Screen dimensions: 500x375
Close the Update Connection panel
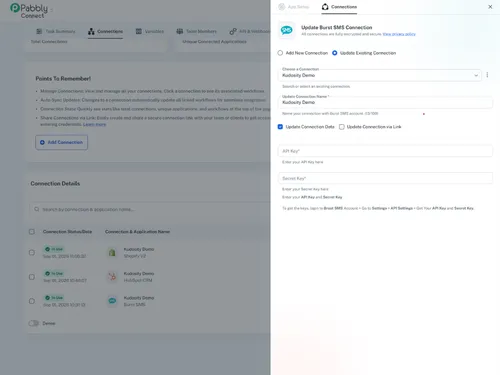pos(490,7)
